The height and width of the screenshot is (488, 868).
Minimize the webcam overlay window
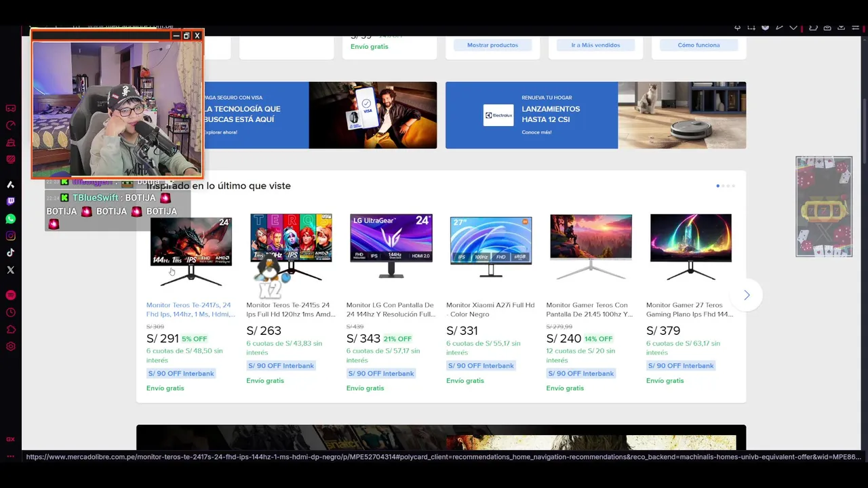176,36
